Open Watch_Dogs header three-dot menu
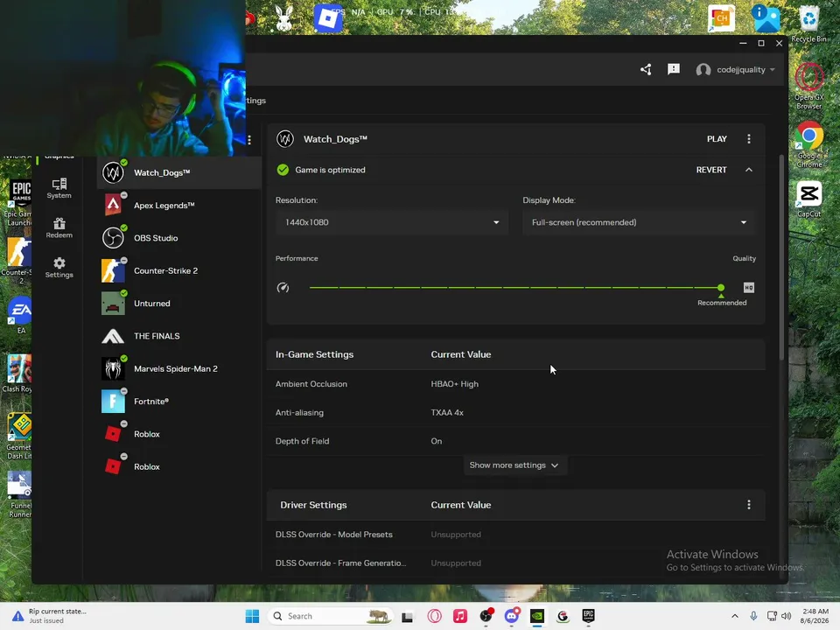 click(748, 139)
